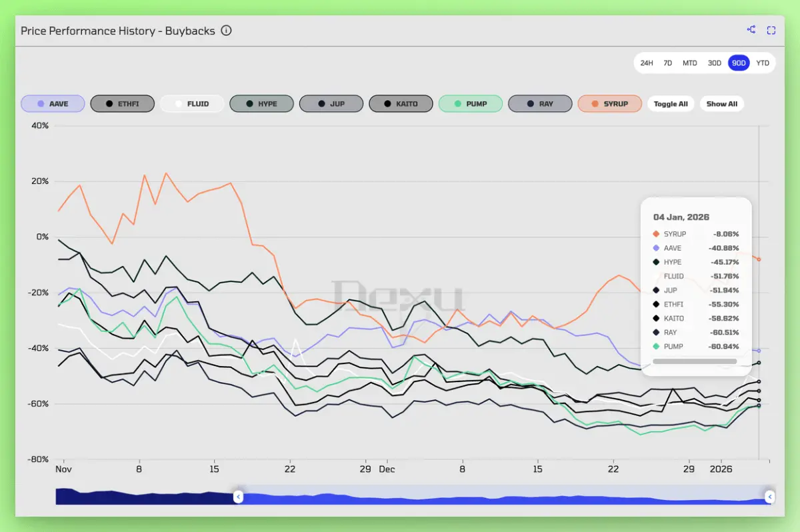Click the left handle of range slider
Image resolution: width=800 pixels, height=532 pixels.
click(x=238, y=496)
